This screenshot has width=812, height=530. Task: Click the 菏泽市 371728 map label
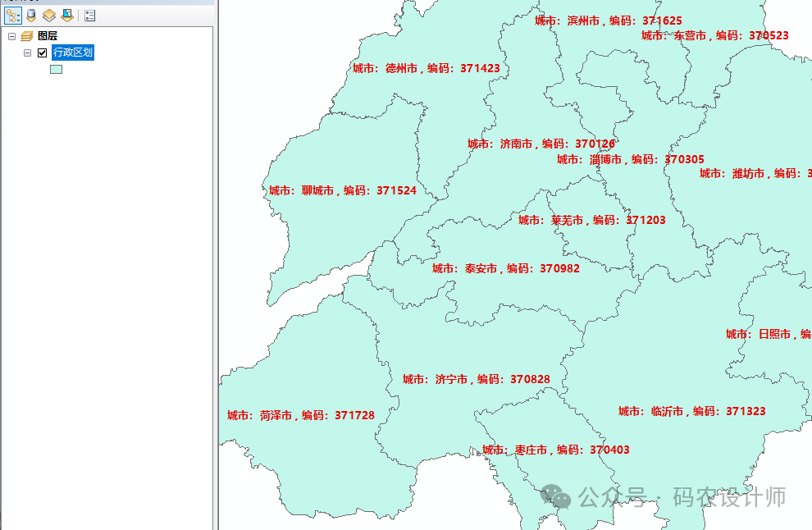tap(300, 415)
